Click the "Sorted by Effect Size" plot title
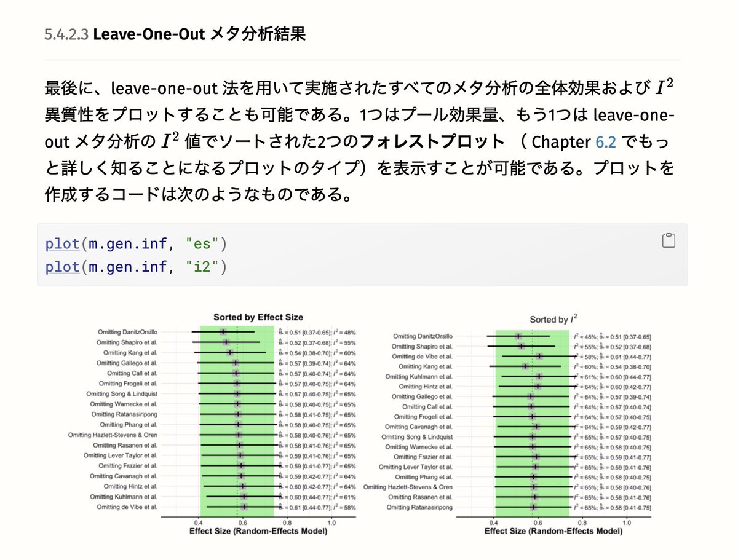 pyautogui.click(x=258, y=317)
